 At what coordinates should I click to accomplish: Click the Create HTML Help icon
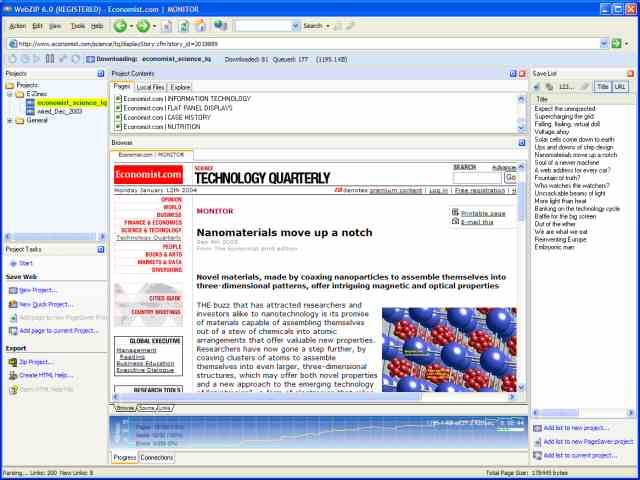coord(13,375)
